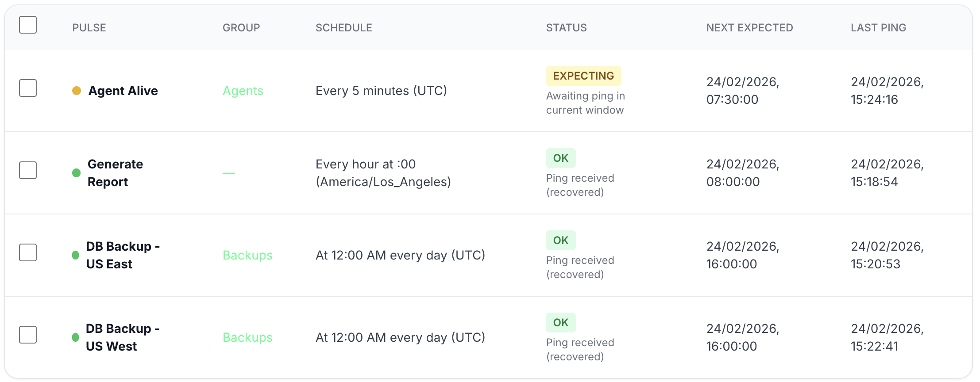Open the Agent Alive pulse details

pyautogui.click(x=123, y=91)
